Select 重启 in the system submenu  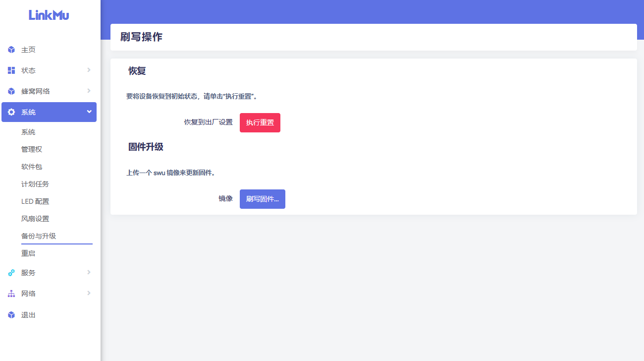(x=28, y=253)
